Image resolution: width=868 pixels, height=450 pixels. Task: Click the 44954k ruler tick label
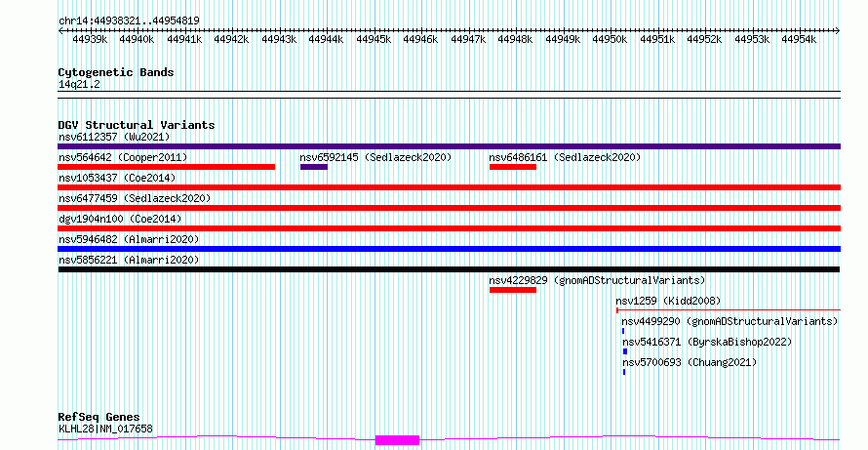pos(799,39)
